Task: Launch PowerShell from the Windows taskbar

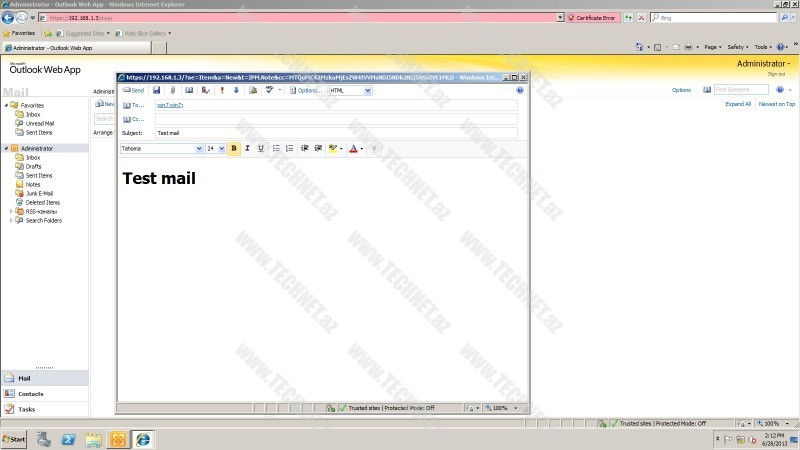Action: [x=69, y=439]
